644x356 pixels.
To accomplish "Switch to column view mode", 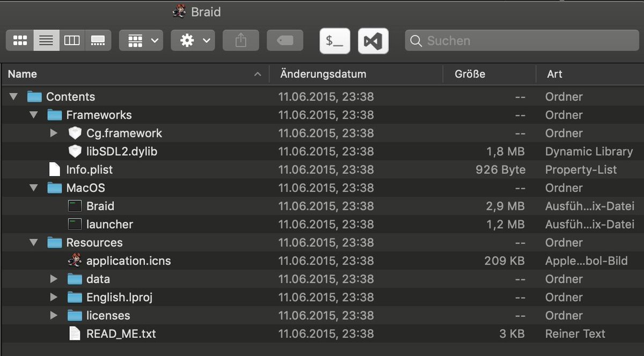I will click(x=72, y=41).
